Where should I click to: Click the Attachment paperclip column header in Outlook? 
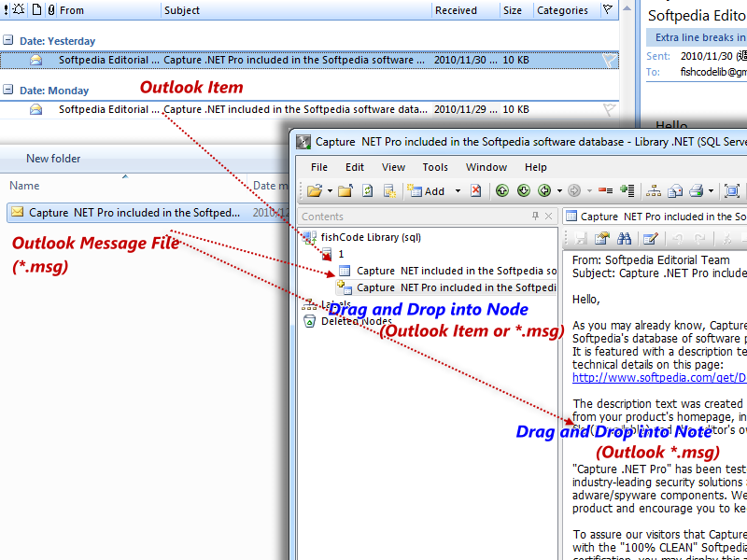(x=51, y=10)
